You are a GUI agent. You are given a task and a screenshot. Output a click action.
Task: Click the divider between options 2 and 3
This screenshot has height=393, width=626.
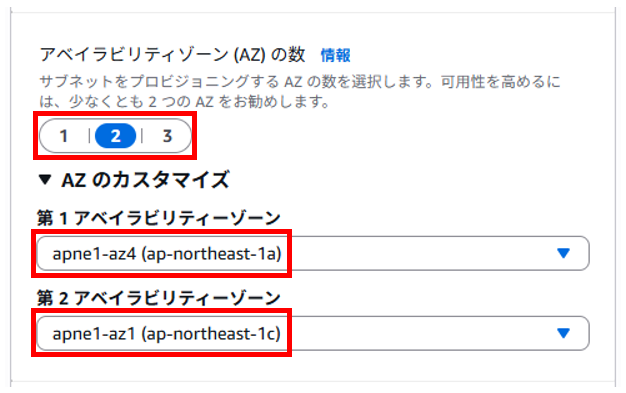point(142,136)
